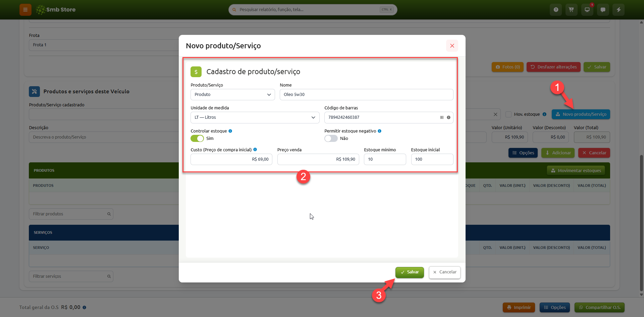Click info icon next to Mov. estoque
644x317 pixels.
coord(544,114)
